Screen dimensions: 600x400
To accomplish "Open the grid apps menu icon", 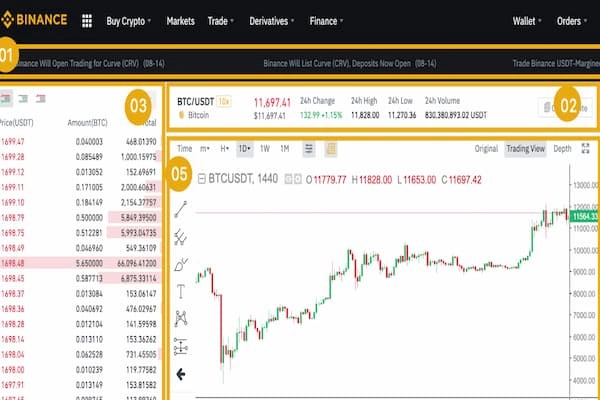I will point(87,21).
